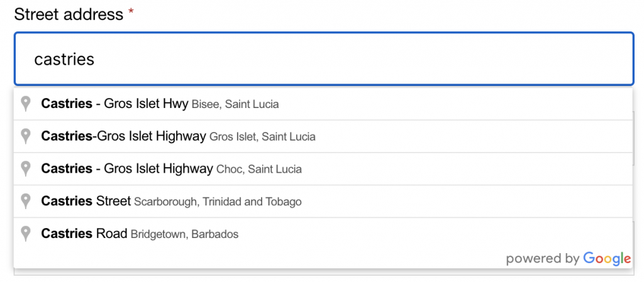Image resolution: width=644 pixels, height=282 pixels.
Task: Choose Castries-Gros Islet Highway in Gros Islet
Action: 123,136
